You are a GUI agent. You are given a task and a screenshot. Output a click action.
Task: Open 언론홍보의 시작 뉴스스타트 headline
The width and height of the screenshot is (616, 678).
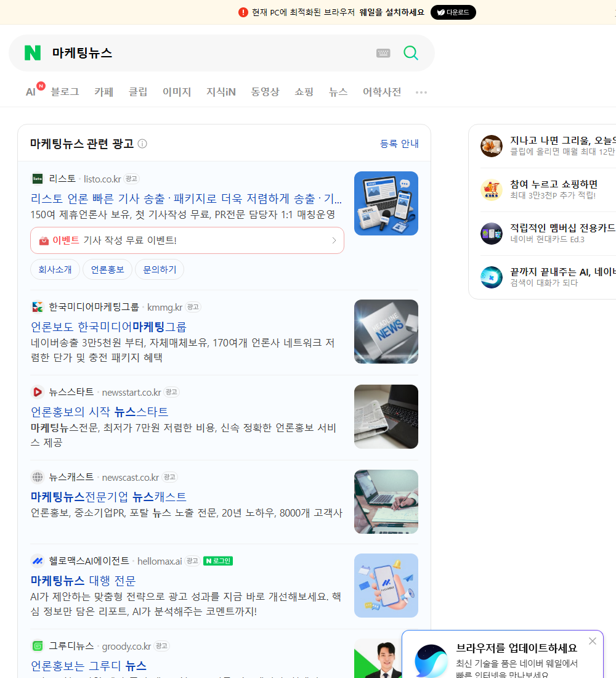click(99, 412)
